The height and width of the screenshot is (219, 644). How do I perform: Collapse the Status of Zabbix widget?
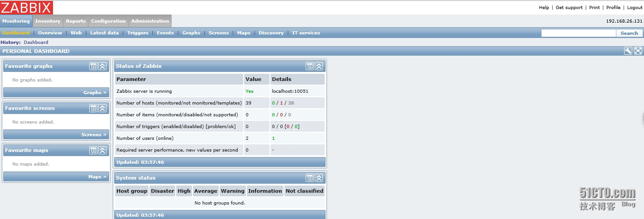tap(319, 66)
